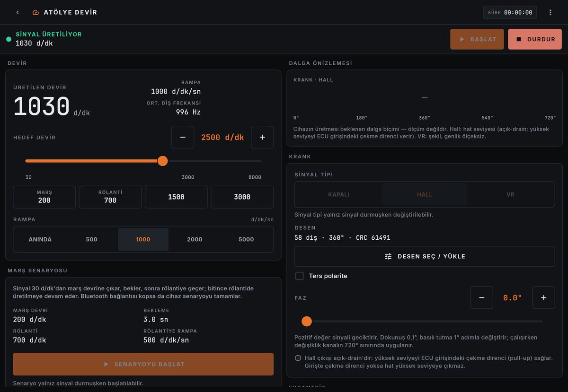Image resolution: width=568 pixels, height=392 pixels.
Task: Click the MARŞ DEVRİ value 200 d/dk
Action: tap(30, 319)
